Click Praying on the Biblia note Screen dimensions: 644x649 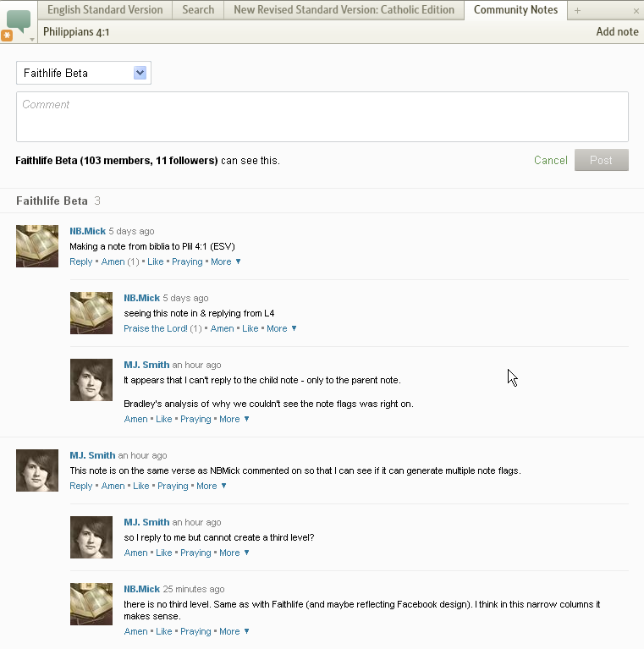coord(187,261)
